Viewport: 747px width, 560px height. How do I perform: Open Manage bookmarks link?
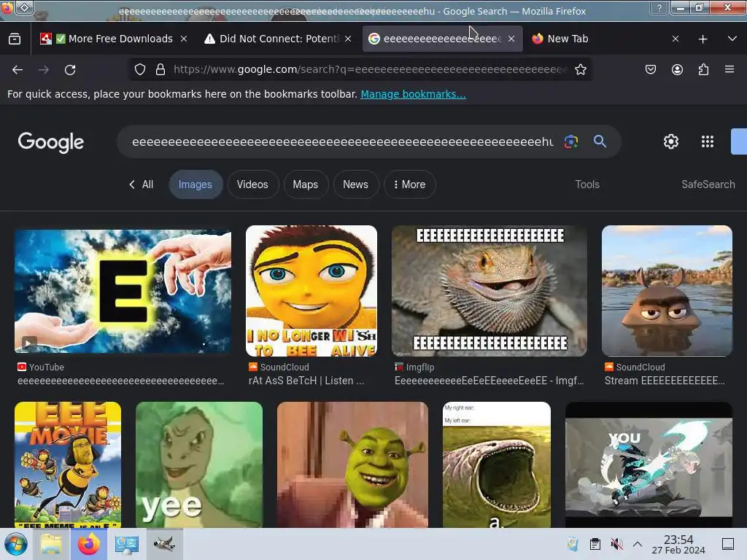pos(413,94)
